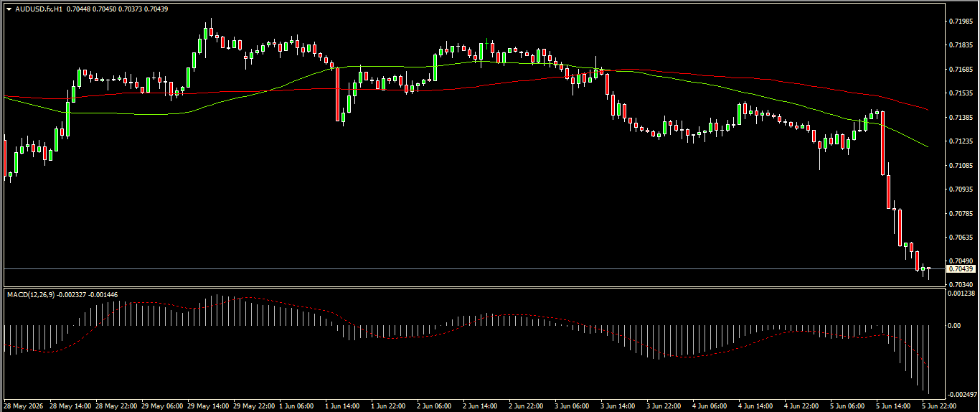This screenshot has height=412, width=980.
Task: Click the 2 Jun 06:00 time label
Action: [435, 406]
